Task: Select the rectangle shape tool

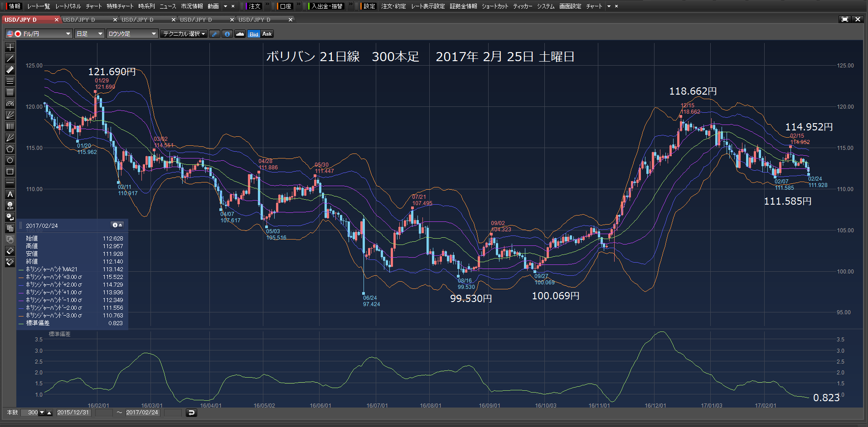Action: 10,172
